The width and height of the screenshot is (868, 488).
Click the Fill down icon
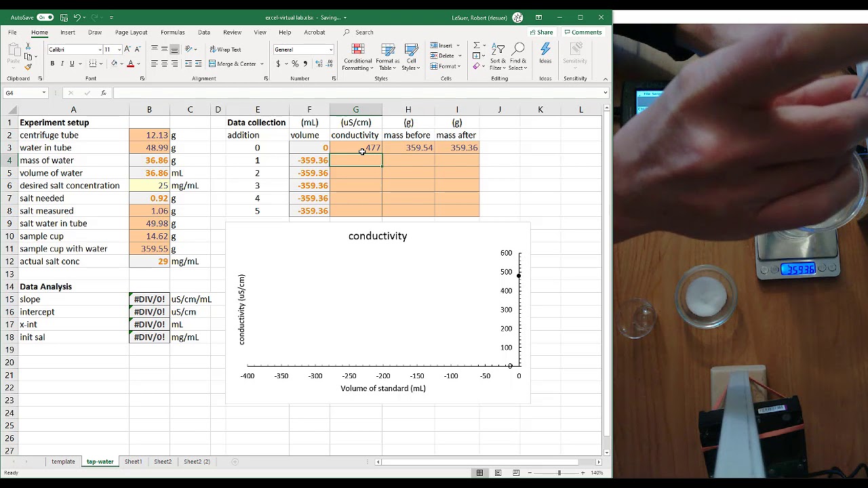(x=475, y=56)
